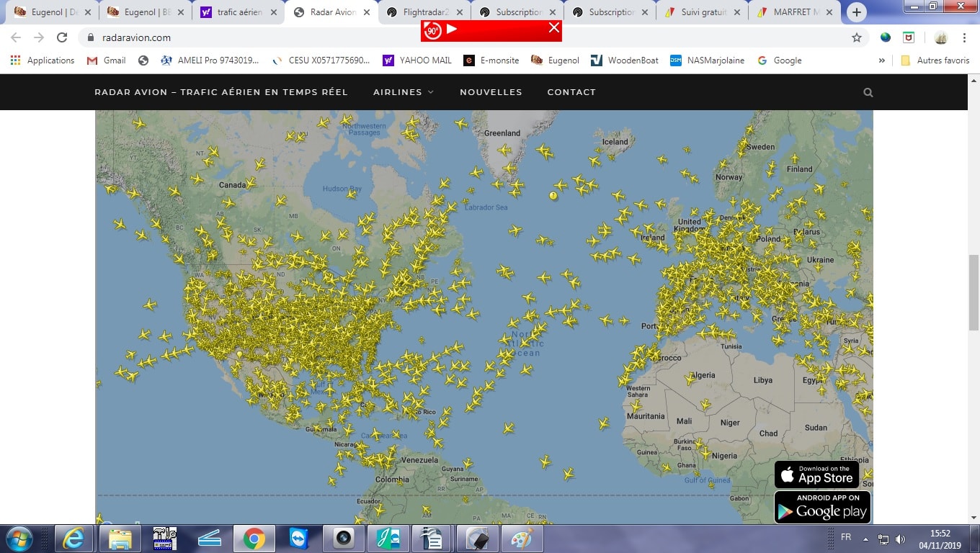
Task: Go to the NOUVELLES menu item
Action: coord(491,92)
